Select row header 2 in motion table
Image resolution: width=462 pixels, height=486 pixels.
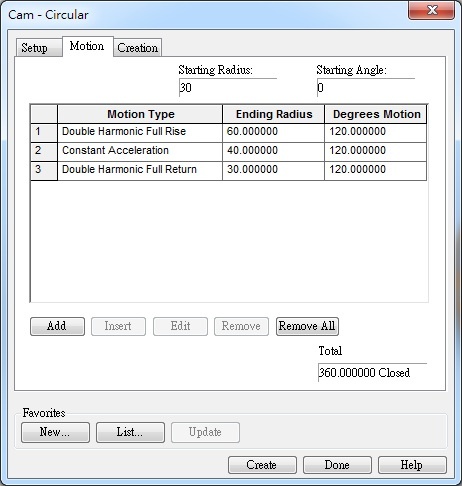coord(44,152)
